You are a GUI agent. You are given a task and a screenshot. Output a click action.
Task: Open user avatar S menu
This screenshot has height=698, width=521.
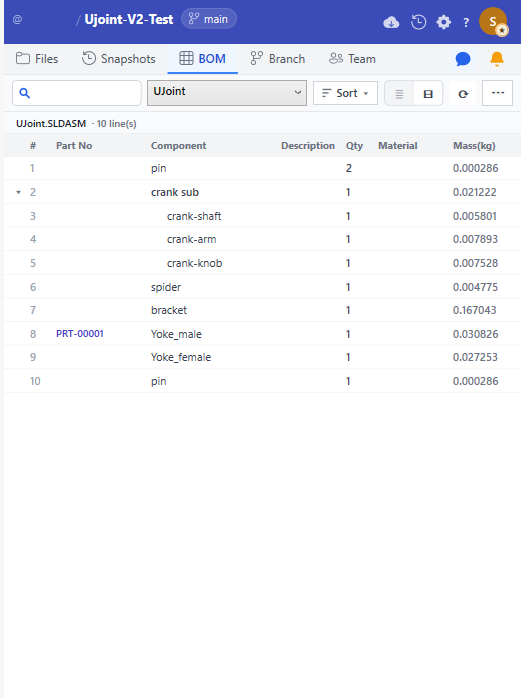point(493,21)
